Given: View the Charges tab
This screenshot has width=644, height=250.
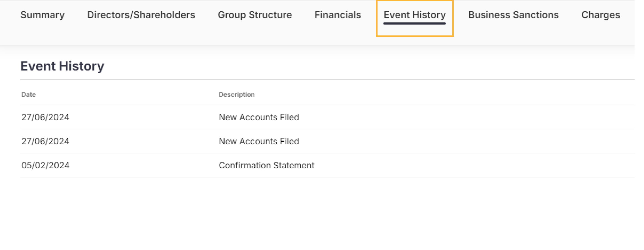Looking at the screenshot, I should (x=601, y=15).
